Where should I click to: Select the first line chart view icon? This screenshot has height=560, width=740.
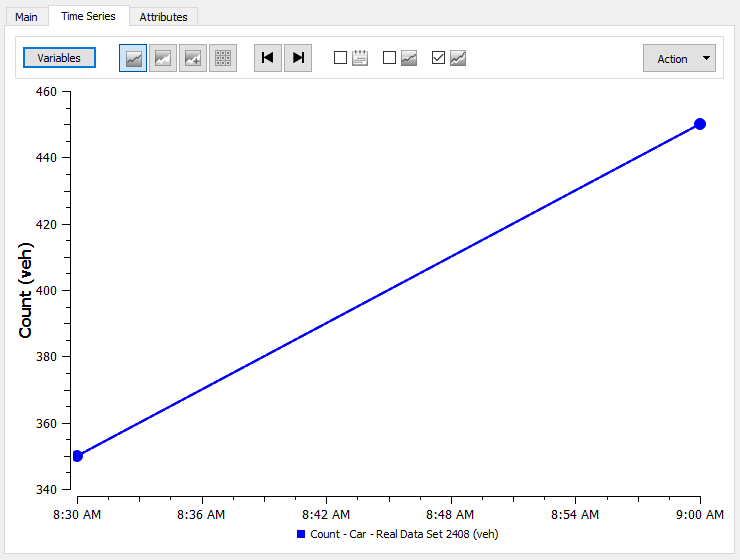133,58
